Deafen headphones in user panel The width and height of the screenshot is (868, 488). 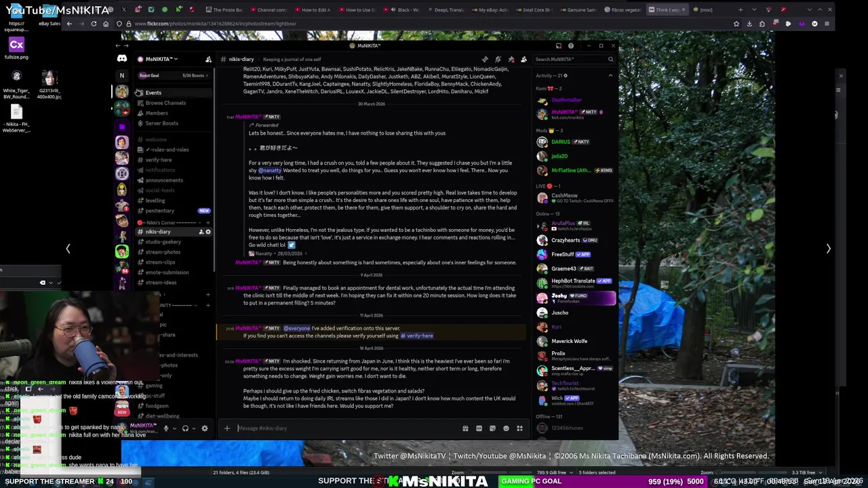click(x=185, y=428)
